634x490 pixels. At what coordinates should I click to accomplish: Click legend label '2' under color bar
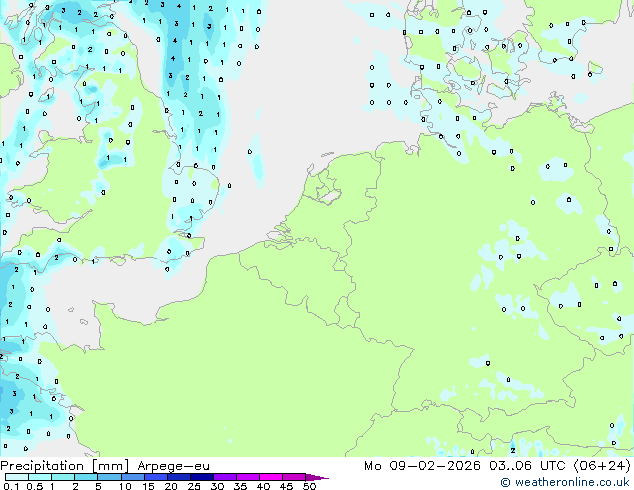point(75,486)
